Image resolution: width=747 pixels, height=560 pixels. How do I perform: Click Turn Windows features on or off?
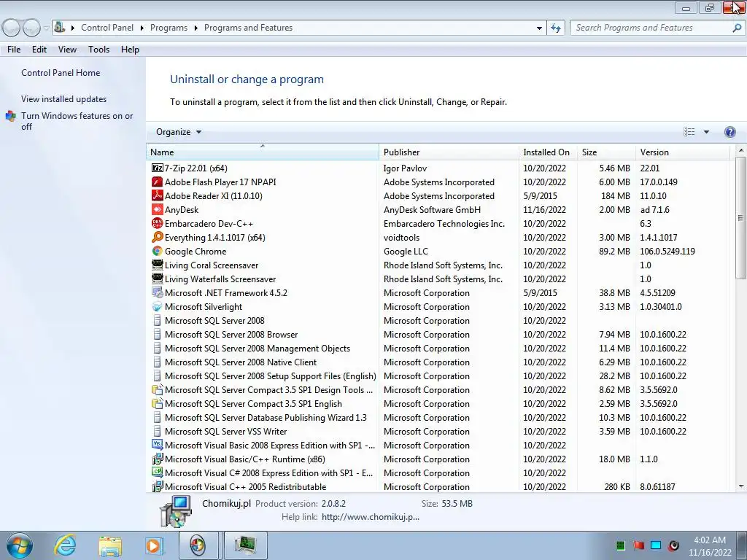77,121
